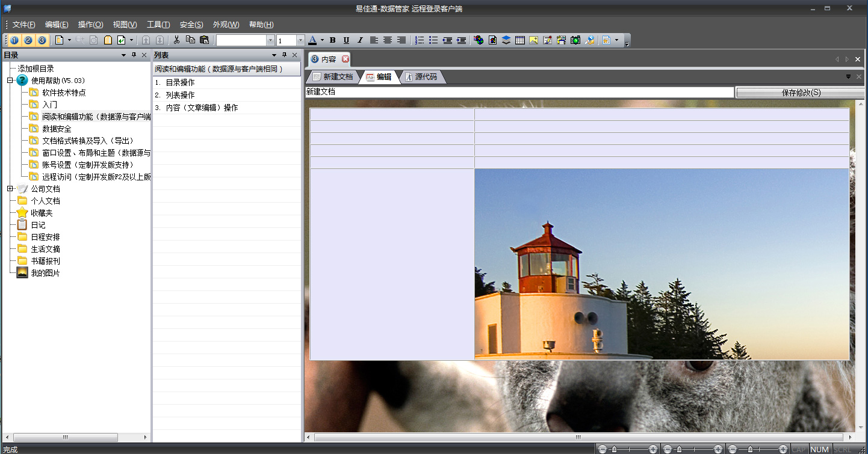Click the increase indent icon
The image size is (868, 454).
click(461, 40)
